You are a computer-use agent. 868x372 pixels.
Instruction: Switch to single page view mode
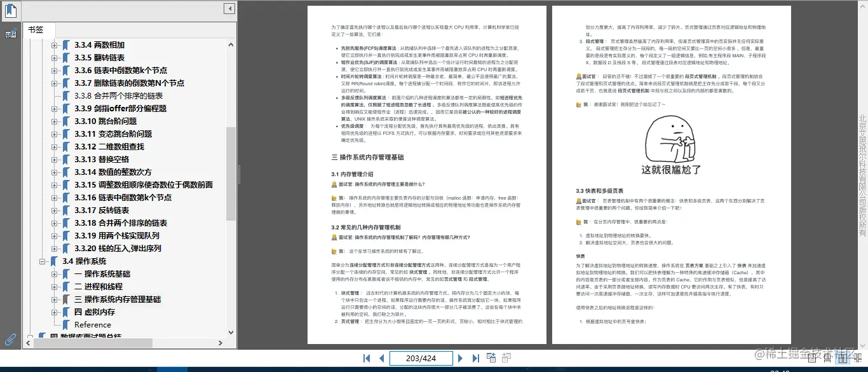click(x=813, y=359)
